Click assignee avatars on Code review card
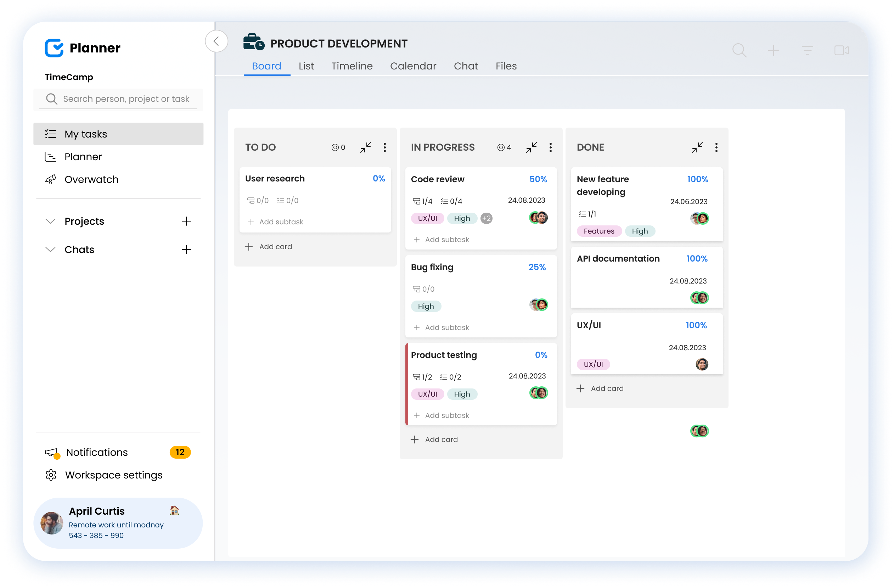Viewport: 894px width, 588px height. pyautogui.click(x=538, y=218)
